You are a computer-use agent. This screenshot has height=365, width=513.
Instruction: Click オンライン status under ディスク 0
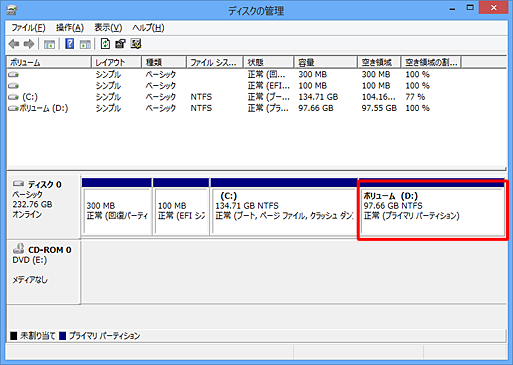pyautogui.click(x=27, y=214)
